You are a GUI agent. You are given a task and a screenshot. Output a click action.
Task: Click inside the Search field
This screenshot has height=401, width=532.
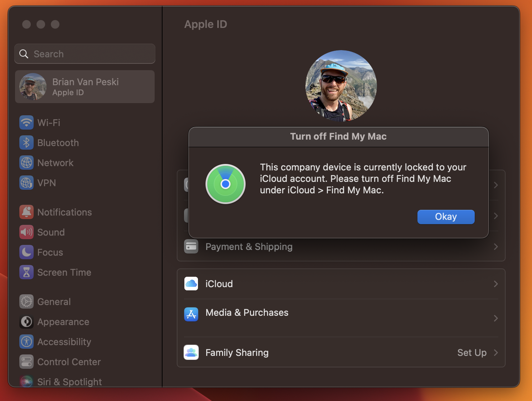click(x=85, y=54)
